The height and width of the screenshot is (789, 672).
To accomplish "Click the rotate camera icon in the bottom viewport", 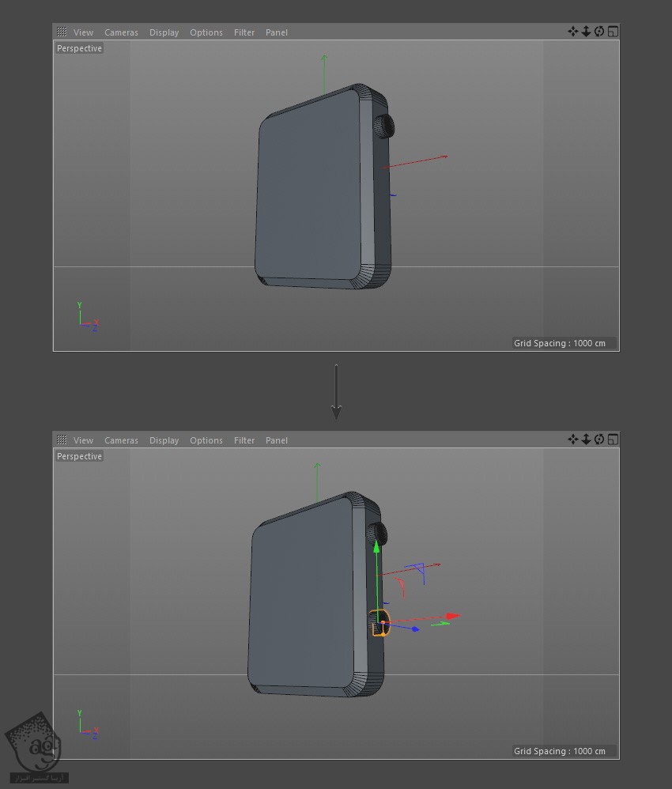I will click(x=599, y=440).
